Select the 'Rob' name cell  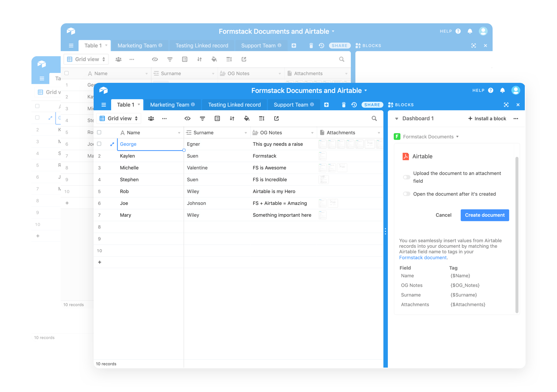pos(150,192)
